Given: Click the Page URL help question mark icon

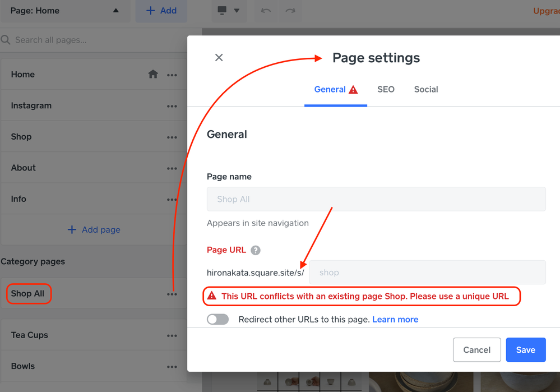Looking at the screenshot, I should click(x=256, y=250).
